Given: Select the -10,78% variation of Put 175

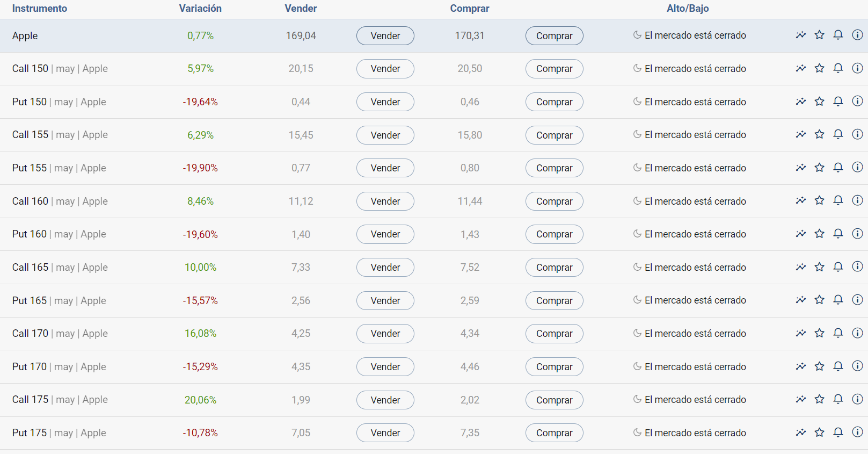Looking at the screenshot, I should (200, 433).
